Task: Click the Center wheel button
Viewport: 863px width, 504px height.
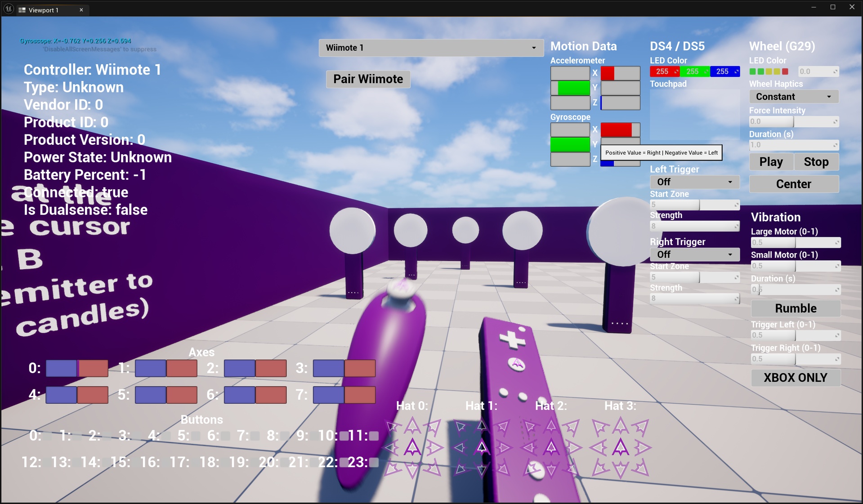Action: point(794,184)
